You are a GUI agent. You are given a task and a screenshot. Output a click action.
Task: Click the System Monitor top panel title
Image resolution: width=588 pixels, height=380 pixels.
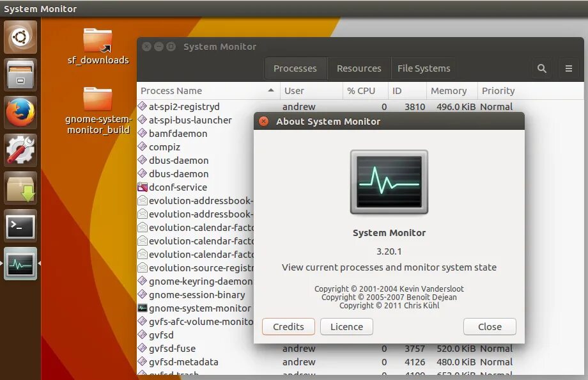pyautogui.click(x=40, y=9)
